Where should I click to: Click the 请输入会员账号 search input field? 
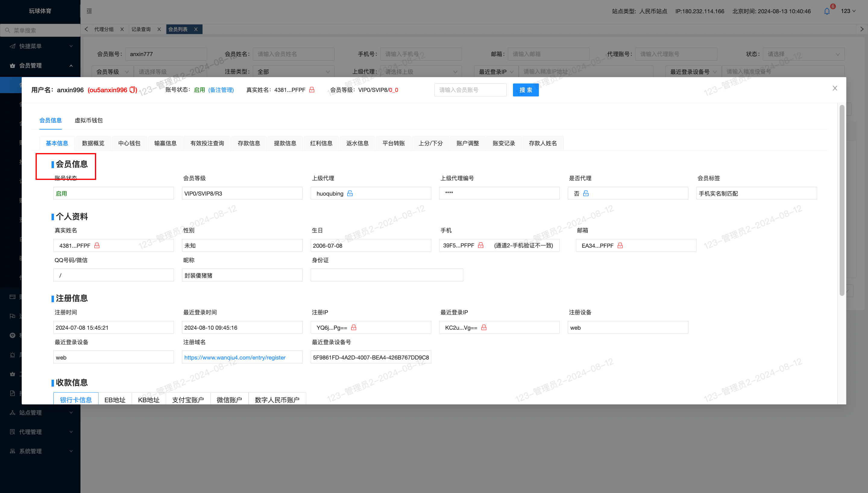pyautogui.click(x=470, y=90)
